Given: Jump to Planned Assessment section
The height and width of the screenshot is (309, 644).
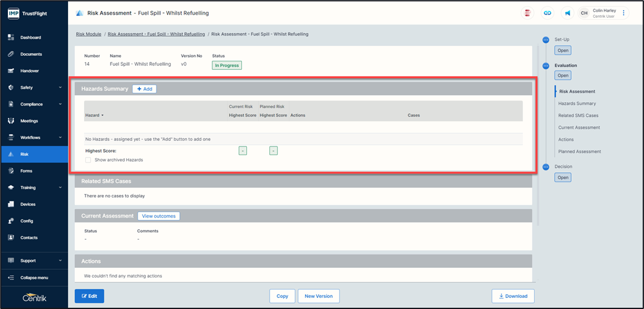Looking at the screenshot, I should [x=579, y=151].
